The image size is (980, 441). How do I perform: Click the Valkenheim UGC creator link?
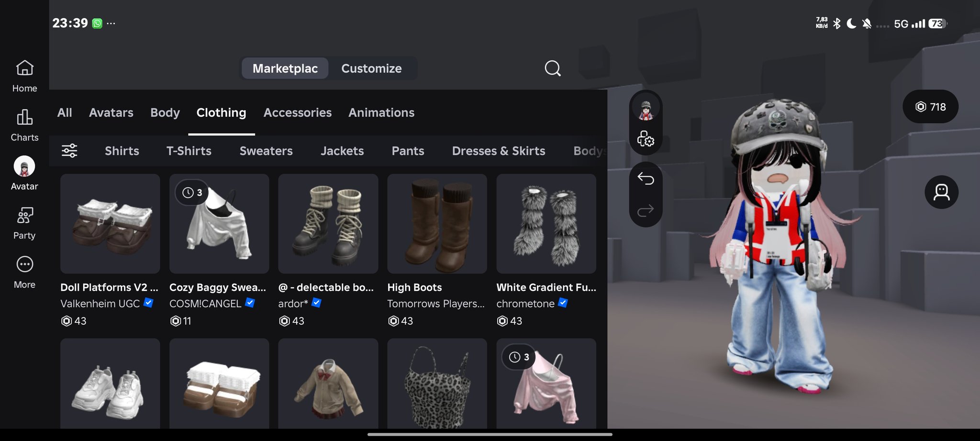coord(100,304)
